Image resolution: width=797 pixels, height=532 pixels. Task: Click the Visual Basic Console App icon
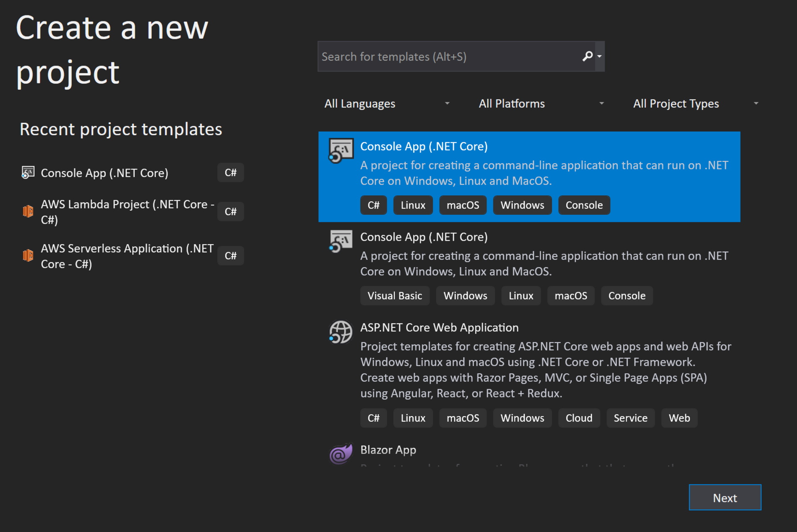[x=341, y=241]
